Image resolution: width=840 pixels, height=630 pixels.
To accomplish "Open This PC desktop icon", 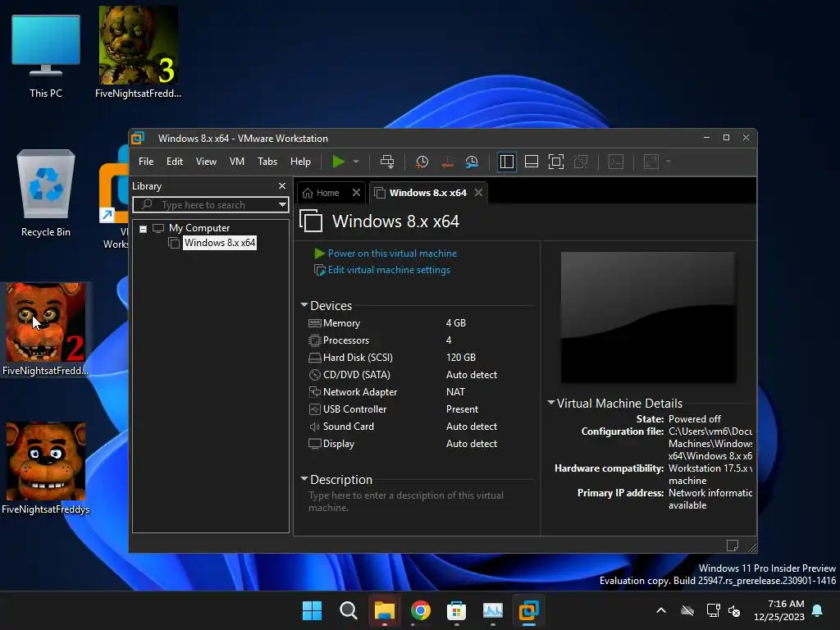I will point(46,57).
